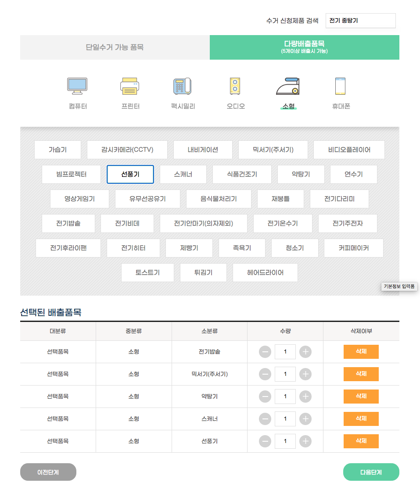Pick the 전기다리미 item
The height and width of the screenshot is (504, 420).
(339, 199)
